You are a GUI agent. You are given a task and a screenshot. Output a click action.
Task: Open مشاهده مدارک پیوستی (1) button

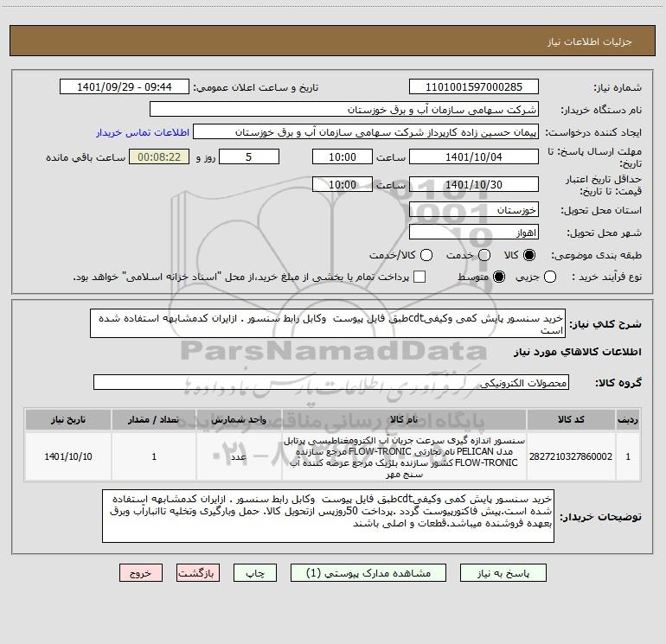point(368,573)
